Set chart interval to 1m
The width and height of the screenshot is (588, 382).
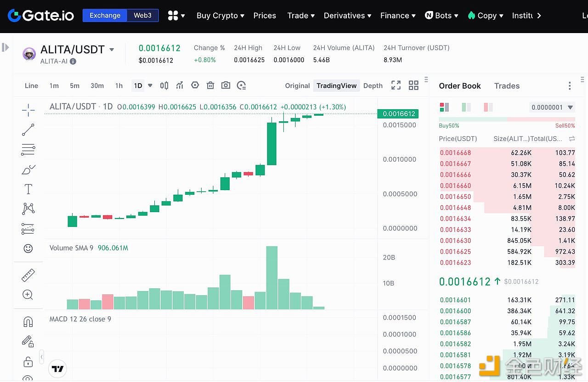click(x=54, y=85)
